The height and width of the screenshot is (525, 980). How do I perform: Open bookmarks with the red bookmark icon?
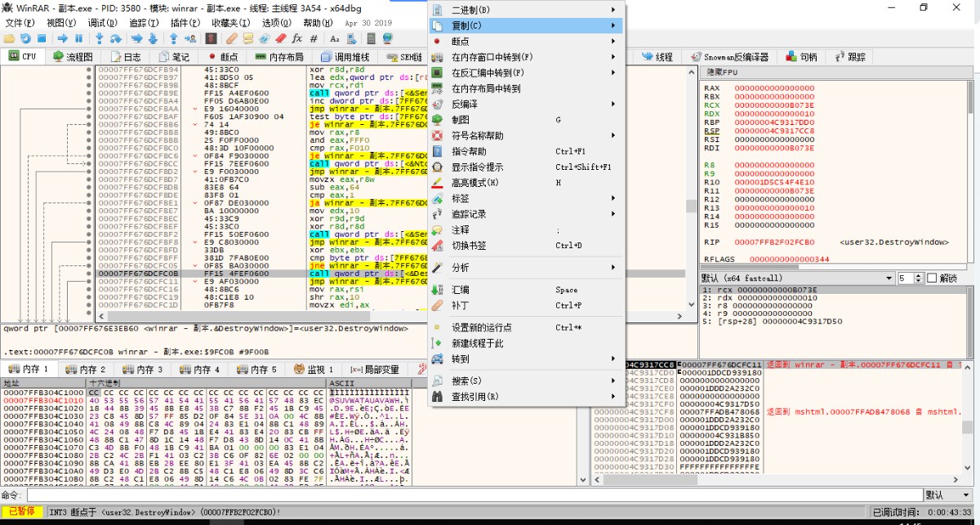[281, 38]
